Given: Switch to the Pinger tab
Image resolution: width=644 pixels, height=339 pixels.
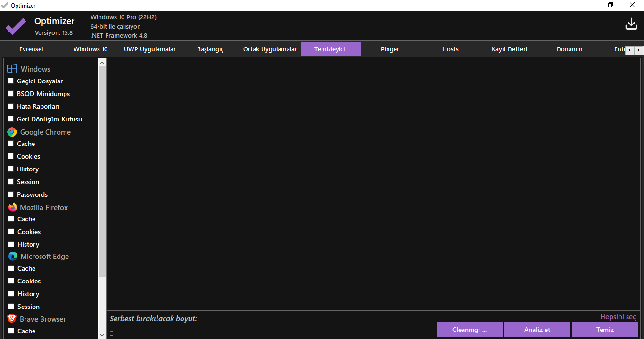Looking at the screenshot, I should [x=390, y=49].
